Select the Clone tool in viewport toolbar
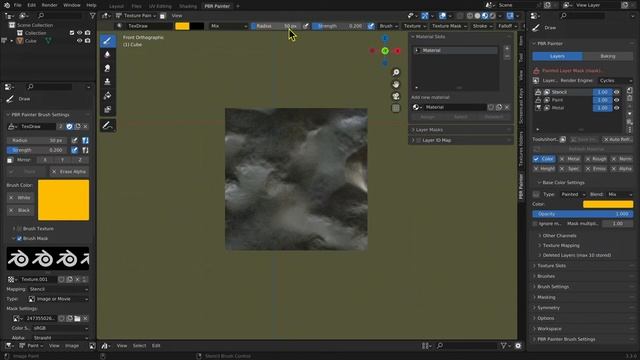Image resolution: width=640 pixels, height=360 pixels. pyautogui.click(x=108, y=82)
